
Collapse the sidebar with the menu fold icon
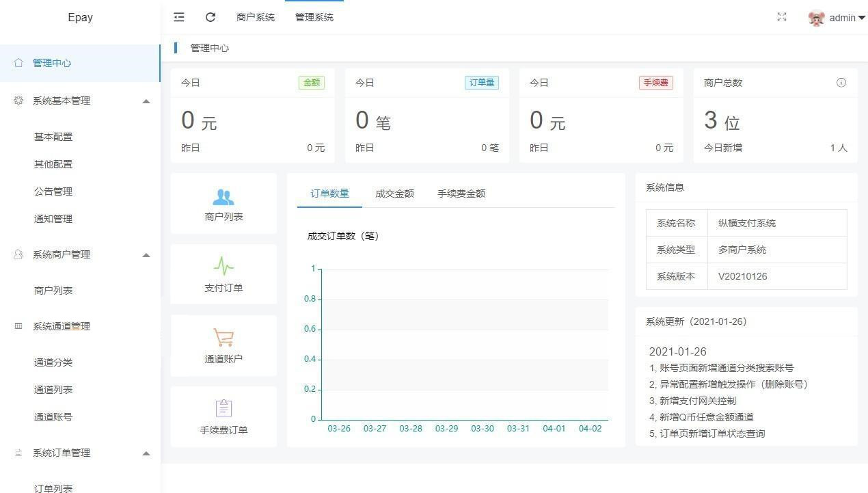coord(179,17)
